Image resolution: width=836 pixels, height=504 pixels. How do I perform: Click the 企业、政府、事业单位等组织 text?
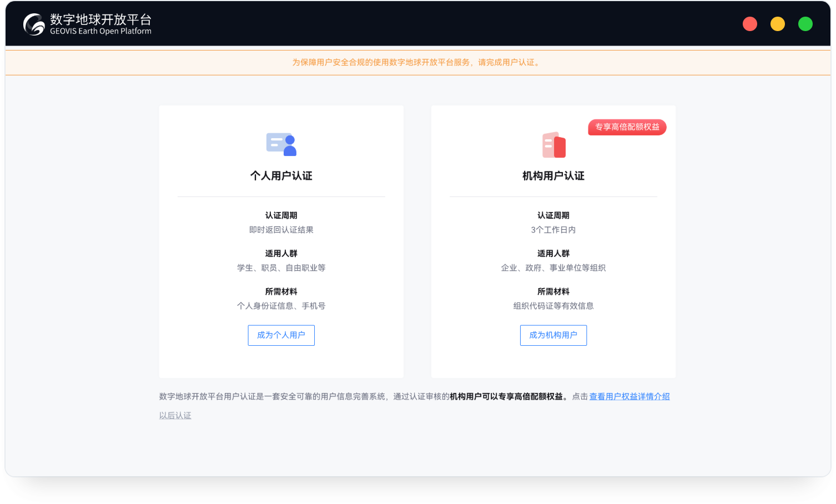[x=553, y=268]
